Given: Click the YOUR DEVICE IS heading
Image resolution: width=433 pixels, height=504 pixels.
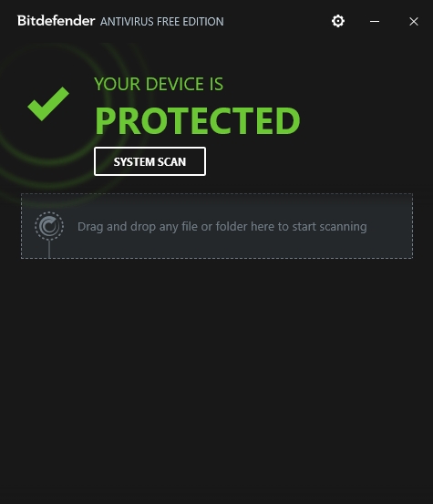Looking at the screenshot, I should click(x=159, y=84).
